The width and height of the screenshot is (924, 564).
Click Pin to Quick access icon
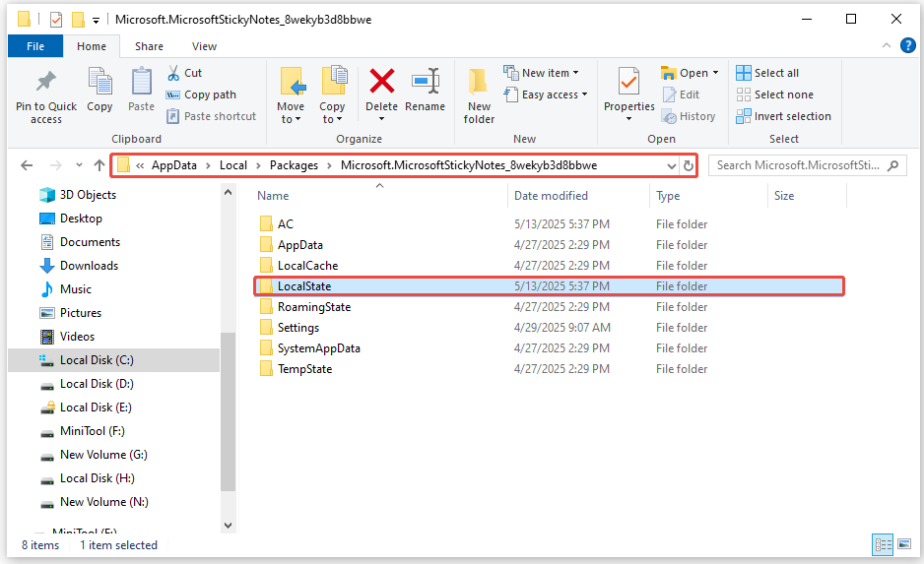(x=46, y=81)
